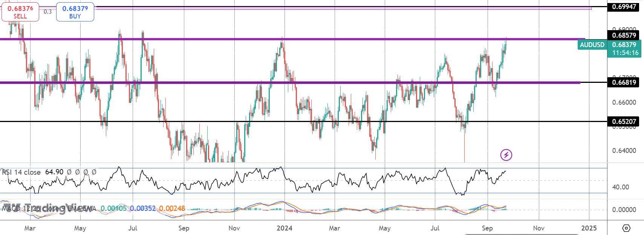
Task: Select the AUDUSD symbol label
Action: pos(592,45)
